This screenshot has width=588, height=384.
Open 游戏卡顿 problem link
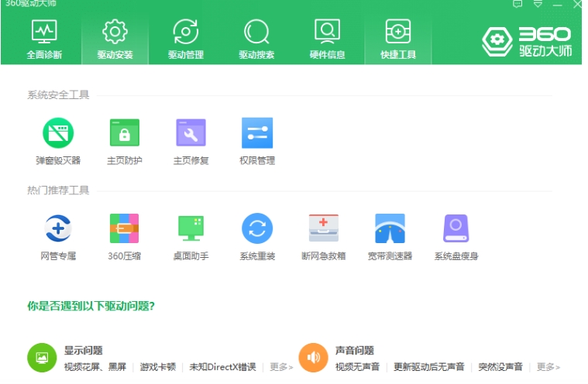point(158,367)
